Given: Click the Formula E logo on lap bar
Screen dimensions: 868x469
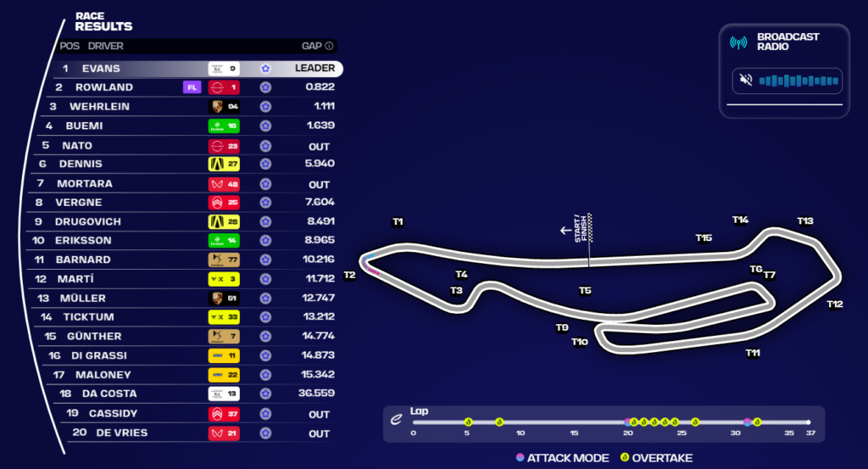Looking at the screenshot, I should tap(397, 419).
